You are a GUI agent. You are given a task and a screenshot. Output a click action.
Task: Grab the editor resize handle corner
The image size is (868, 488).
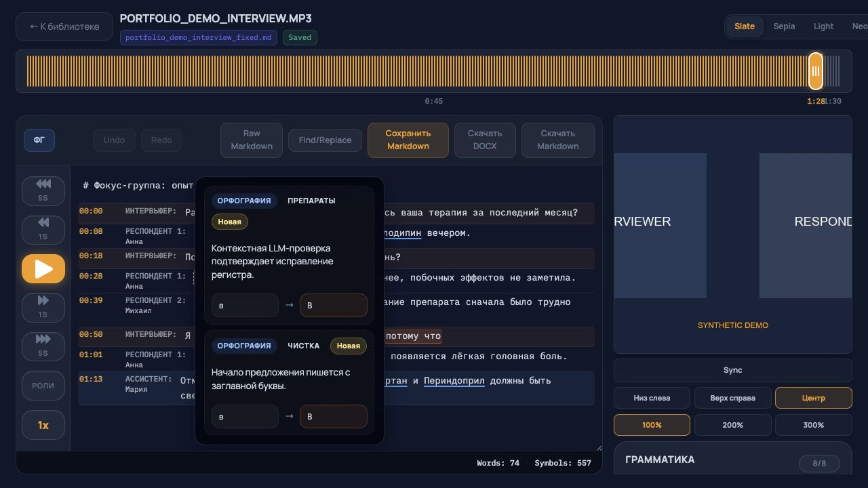[x=598, y=447]
